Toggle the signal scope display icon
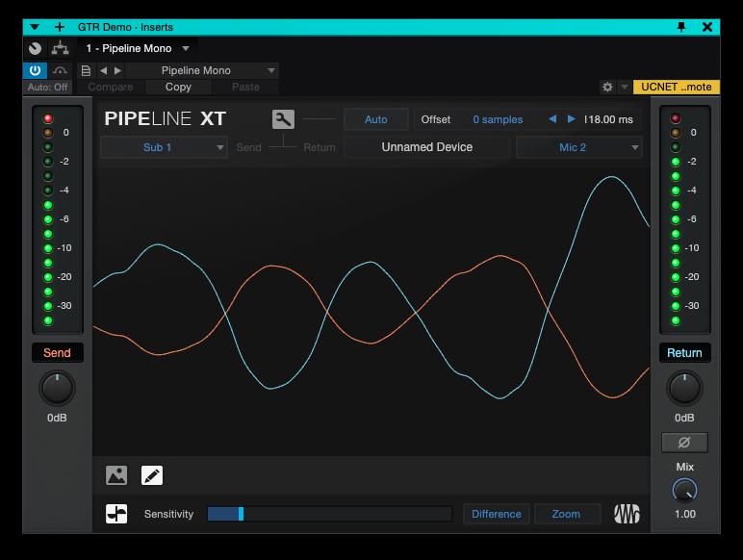Image resolution: width=743 pixels, height=560 pixels. coord(116,514)
